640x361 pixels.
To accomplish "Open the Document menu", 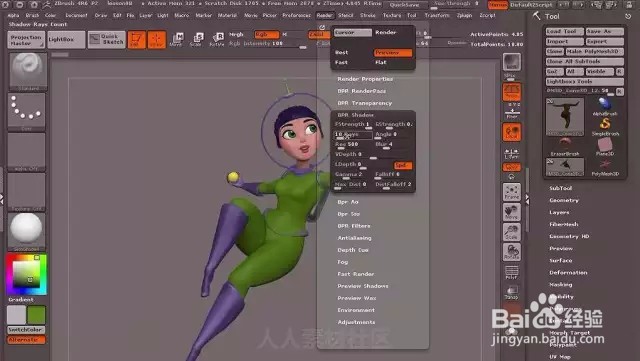I will point(76,16).
